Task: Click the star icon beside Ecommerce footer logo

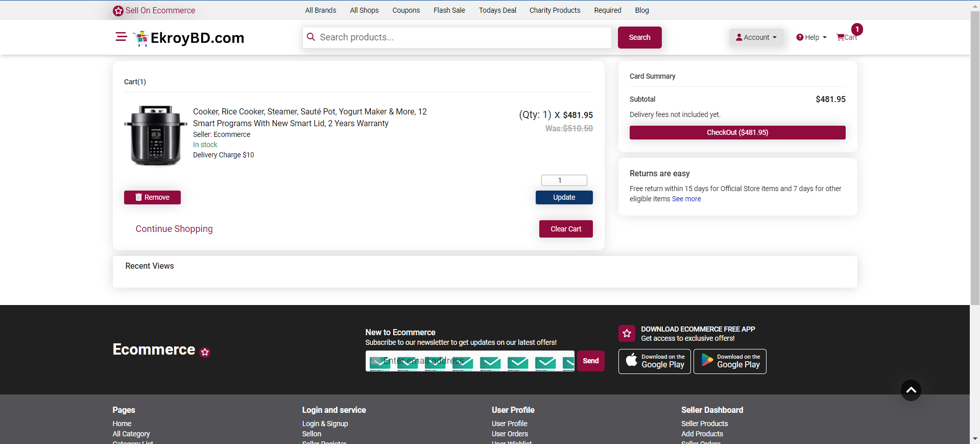Action: [x=205, y=352]
